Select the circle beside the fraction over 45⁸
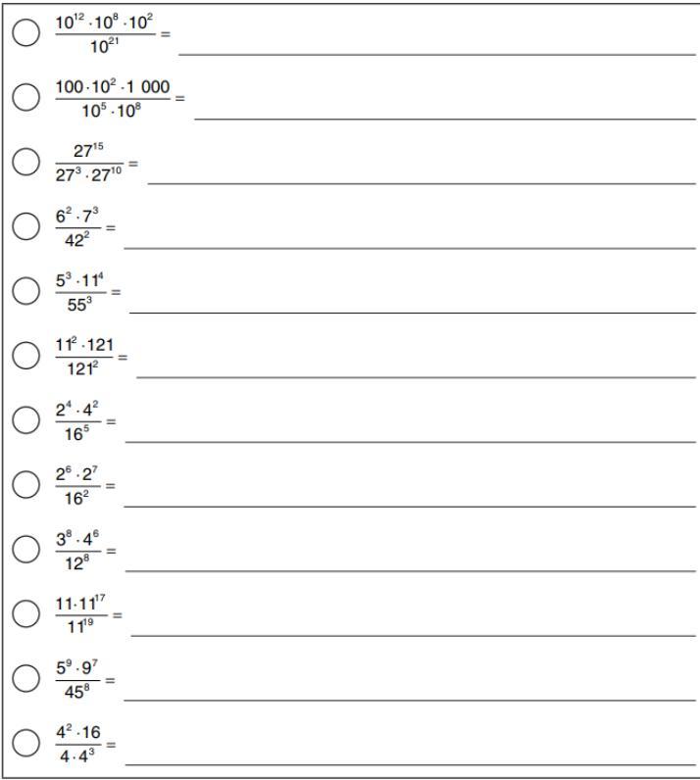The image size is (700, 780). pyautogui.click(x=25, y=679)
